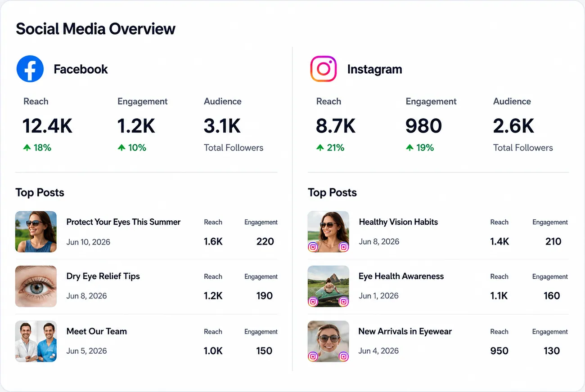Click 'Total Followers' under 2.6K
Screen dimensions: 585x392
(x=523, y=147)
